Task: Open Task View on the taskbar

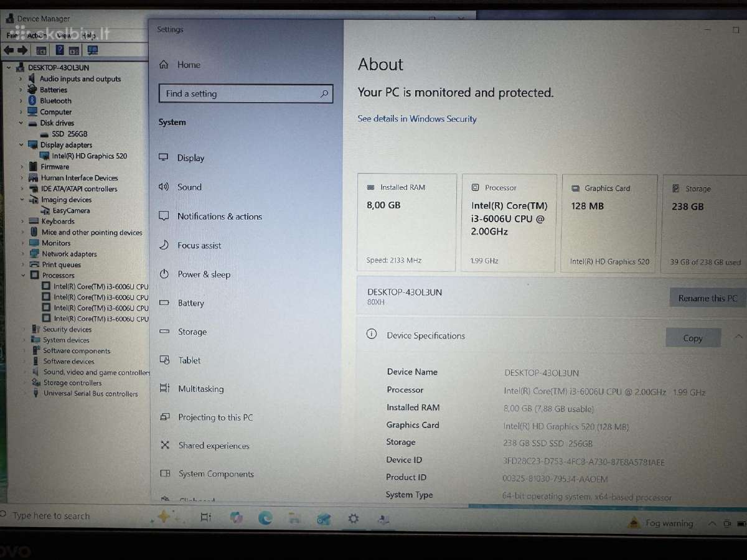Action: (206, 517)
